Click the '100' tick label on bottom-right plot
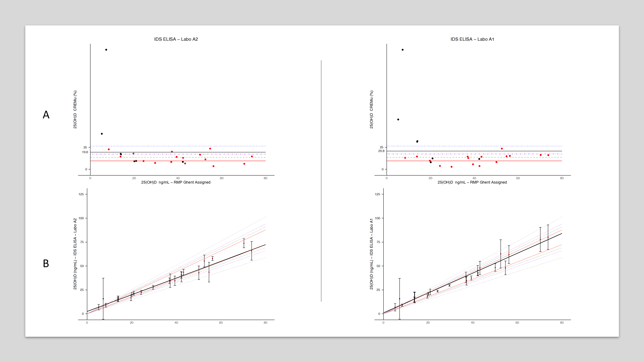The width and height of the screenshot is (644, 362). [377, 218]
